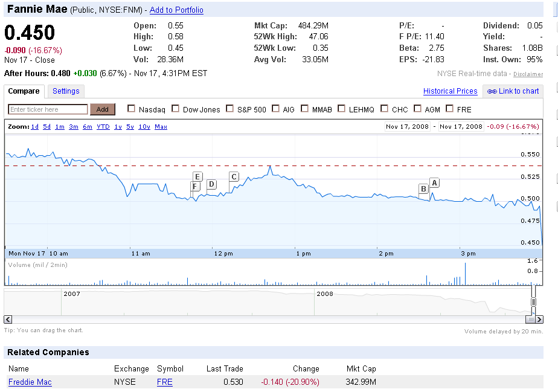The width and height of the screenshot is (558, 392).
Task: Click the 52Wk High value 47.06
Action: coord(318,37)
